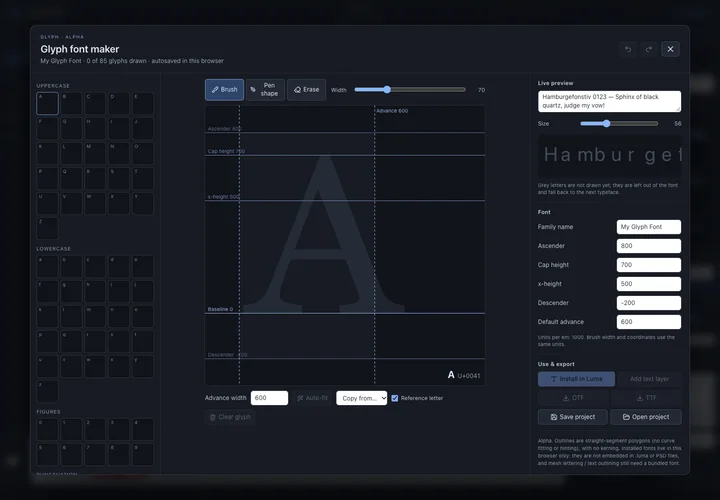
Task: Select the uppercase H glyph cell
Action: point(95,128)
